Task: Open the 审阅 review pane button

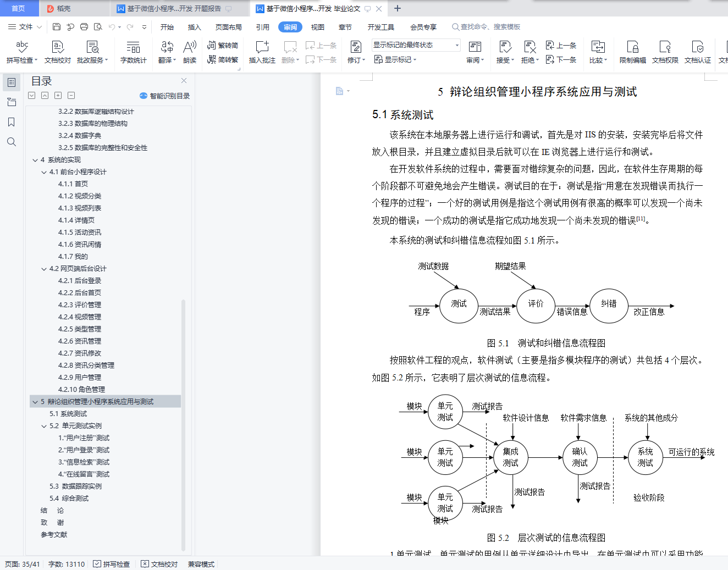Action: [475, 52]
